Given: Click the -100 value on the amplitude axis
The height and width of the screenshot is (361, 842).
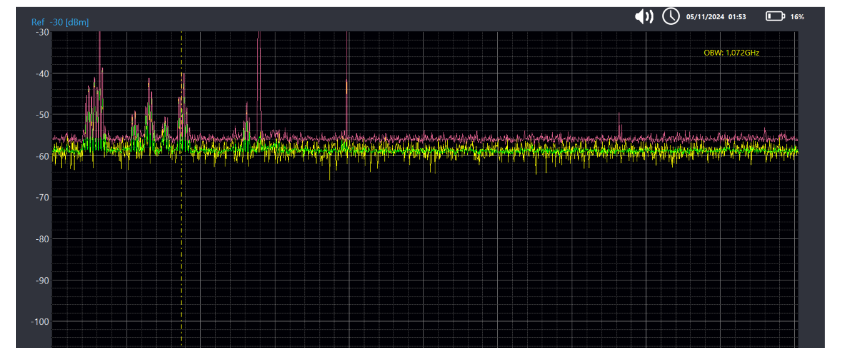Looking at the screenshot, I should click(x=41, y=321).
